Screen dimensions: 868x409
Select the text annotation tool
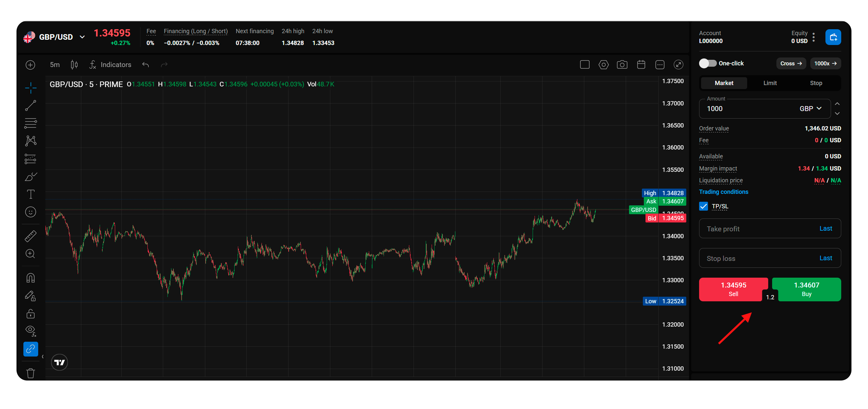point(31,194)
